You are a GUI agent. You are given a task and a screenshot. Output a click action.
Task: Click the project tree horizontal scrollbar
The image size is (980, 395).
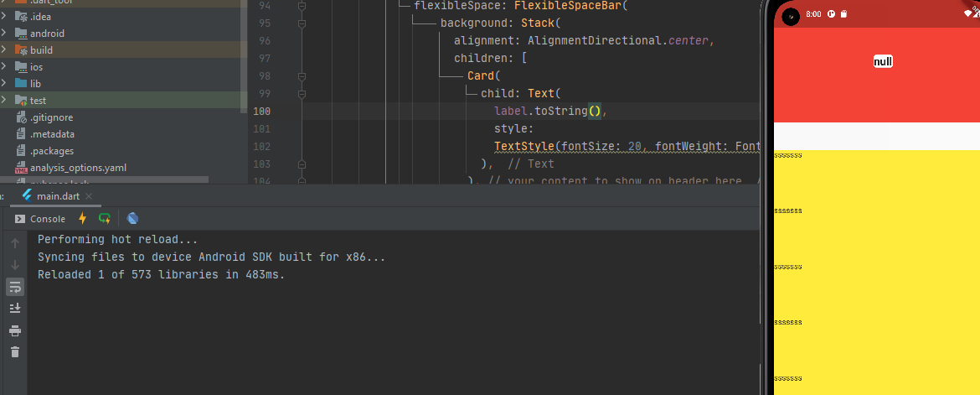coord(105,179)
